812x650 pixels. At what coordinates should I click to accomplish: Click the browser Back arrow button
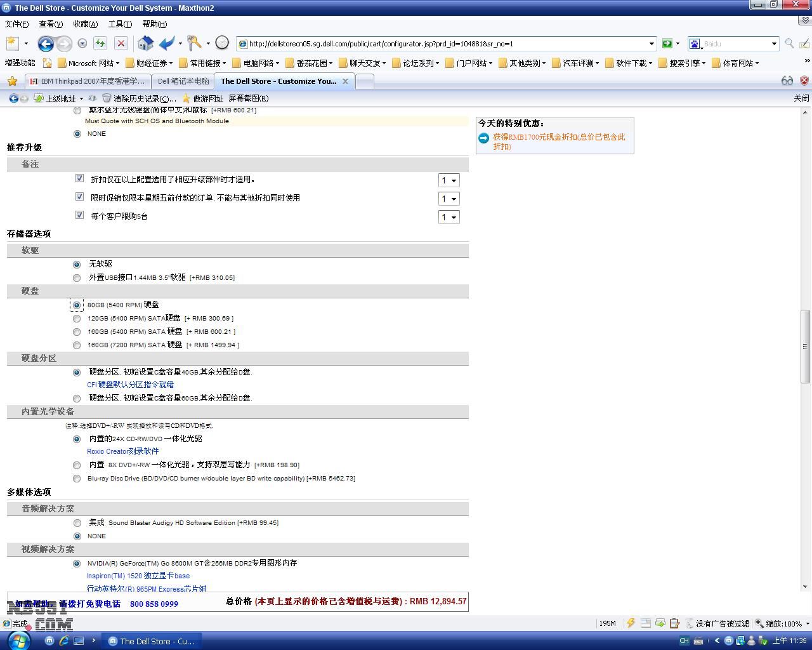pos(45,44)
